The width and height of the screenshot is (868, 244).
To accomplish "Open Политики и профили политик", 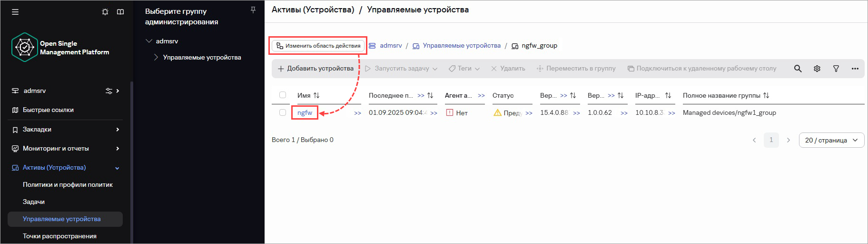I will [x=68, y=184].
